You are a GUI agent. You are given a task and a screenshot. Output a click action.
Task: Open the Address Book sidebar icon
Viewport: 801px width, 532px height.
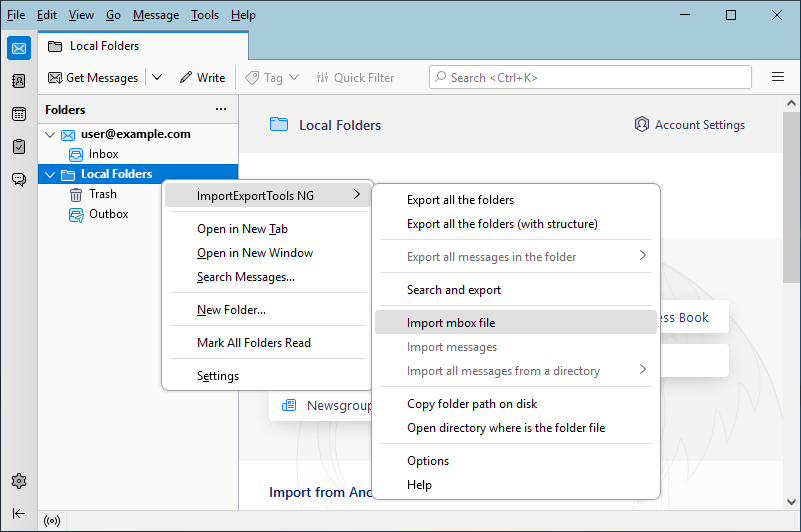coord(19,81)
